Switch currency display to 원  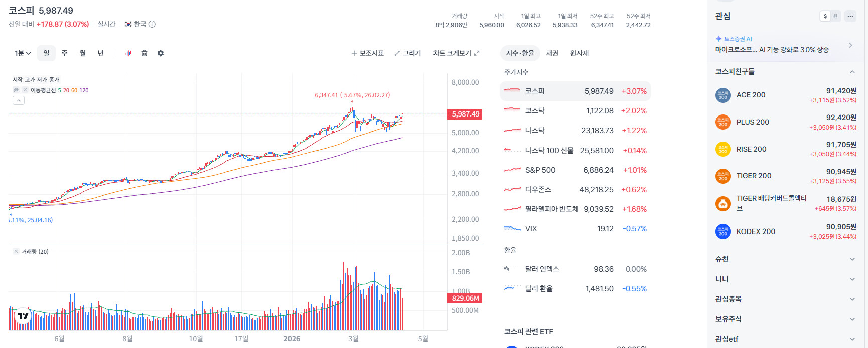coord(835,16)
